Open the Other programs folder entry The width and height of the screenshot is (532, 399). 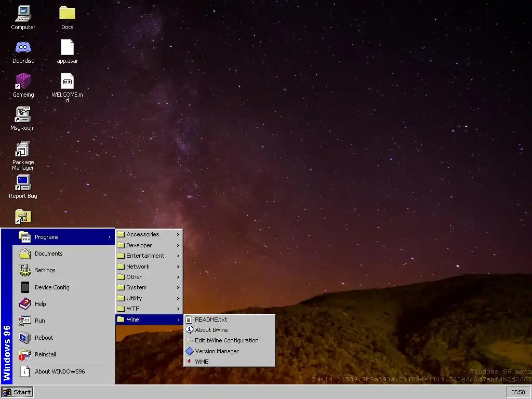pos(149,277)
